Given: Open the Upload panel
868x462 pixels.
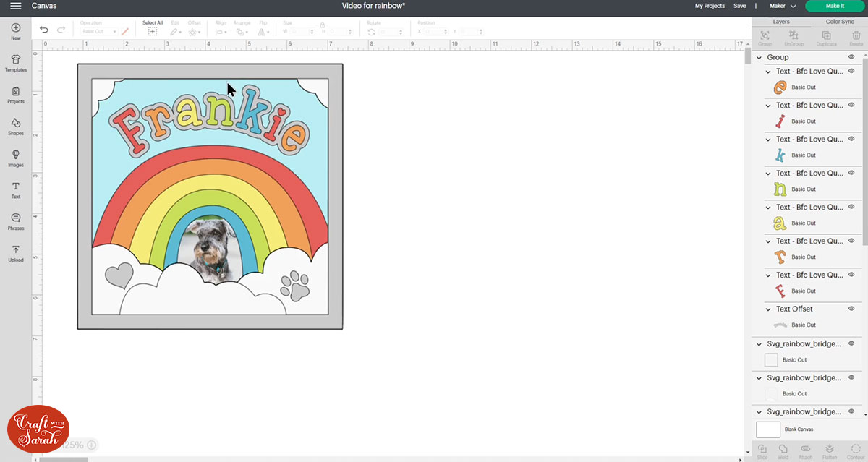Looking at the screenshot, I should [x=16, y=253].
